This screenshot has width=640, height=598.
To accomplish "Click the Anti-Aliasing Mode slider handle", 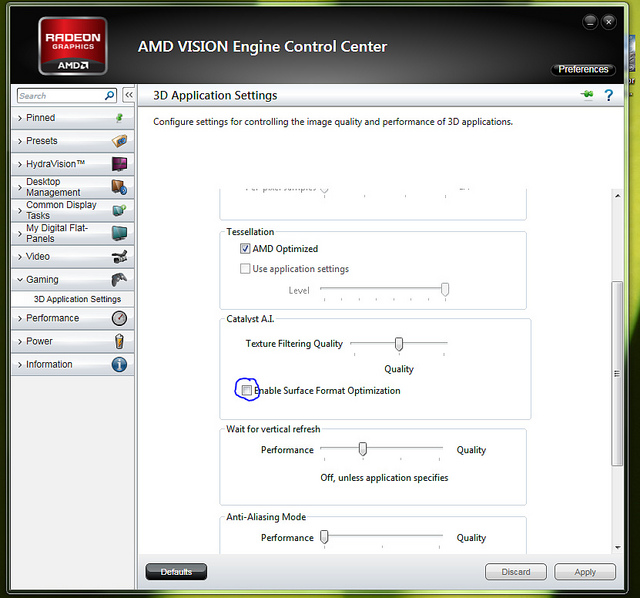I will coord(324,536).
